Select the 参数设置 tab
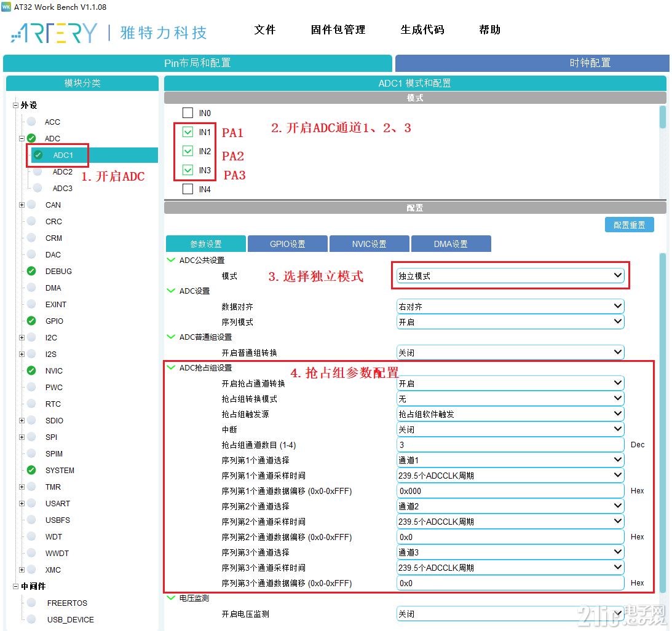 coord(206,244)
